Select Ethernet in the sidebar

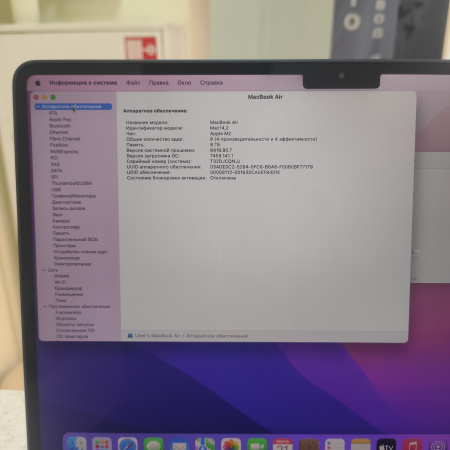[x=59, y=132]
